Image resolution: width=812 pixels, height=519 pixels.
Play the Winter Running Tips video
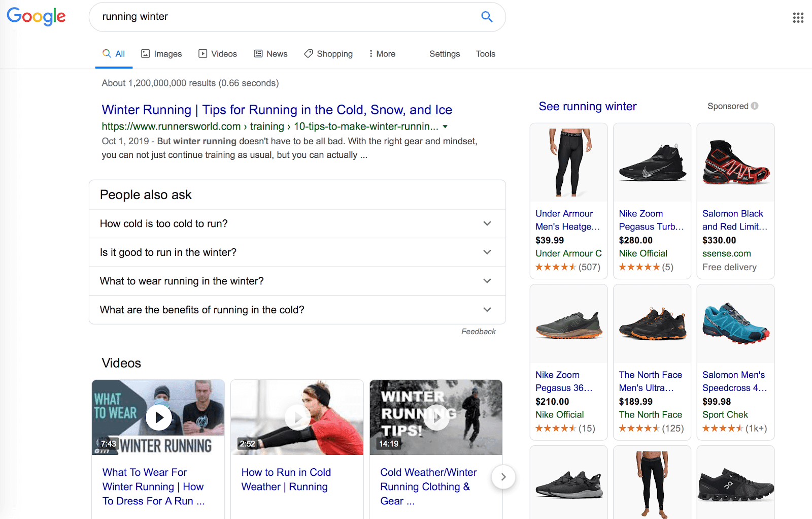(x=436, y=417)
